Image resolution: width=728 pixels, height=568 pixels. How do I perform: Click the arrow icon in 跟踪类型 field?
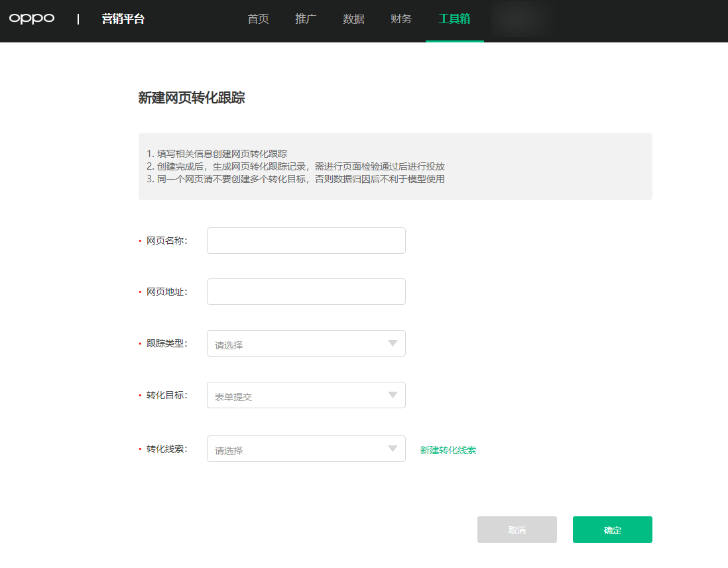click(393, 343)
